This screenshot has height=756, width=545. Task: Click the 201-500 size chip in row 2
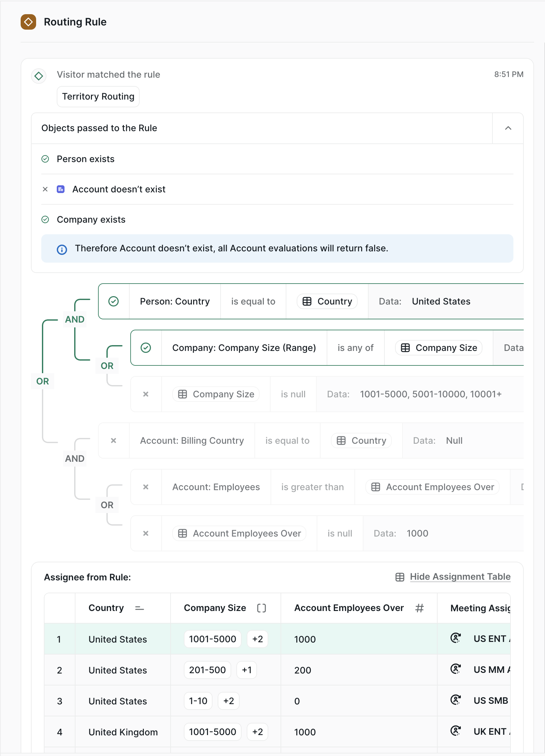(x=207, y=670)
